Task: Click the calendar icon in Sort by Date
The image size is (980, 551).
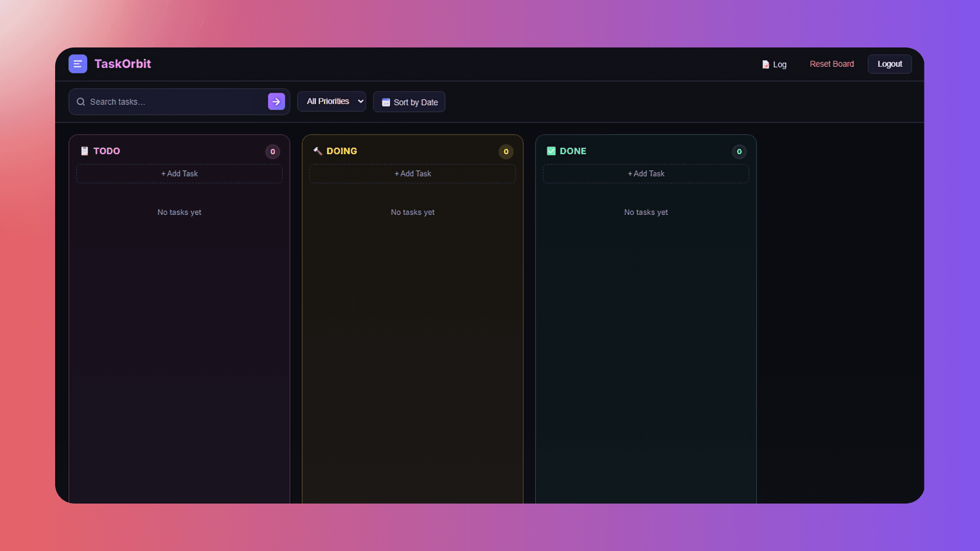Action: (x=386, y=103)
